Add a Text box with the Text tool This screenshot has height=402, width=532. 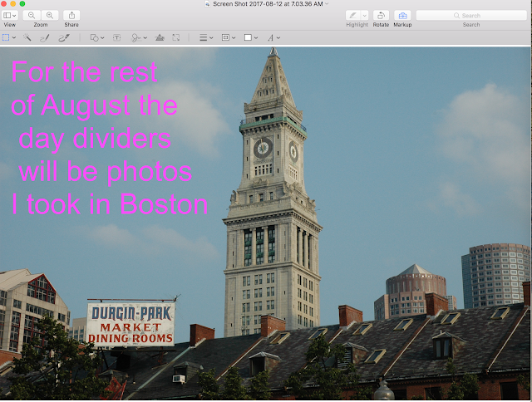tap(116, 37)
